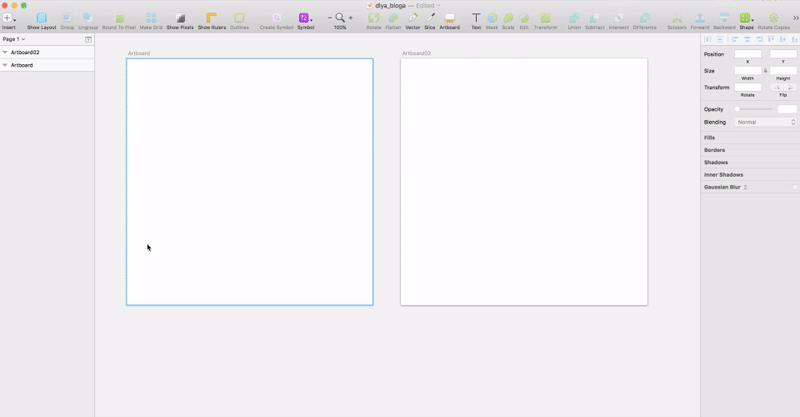Click the Rotate input field
Viewport: 800px width, 417px height.
[x=747, y=87]
